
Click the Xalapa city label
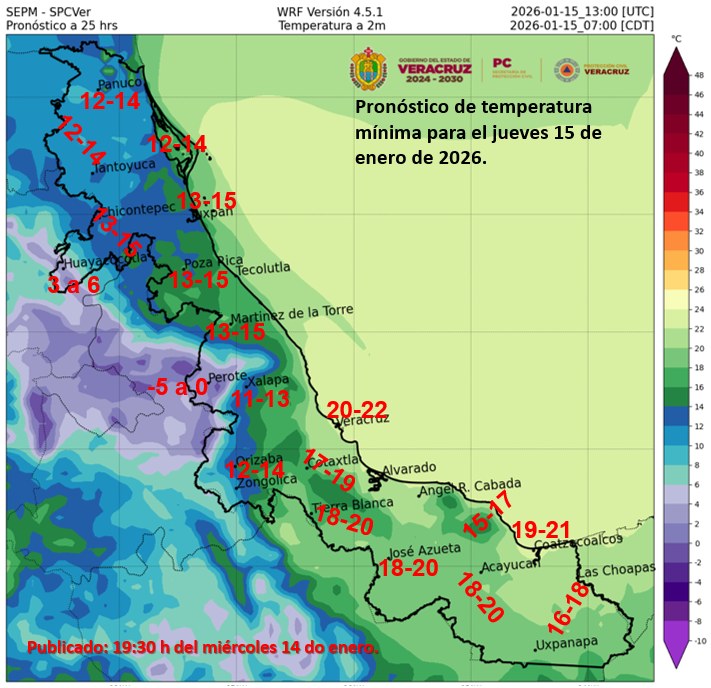269,380
